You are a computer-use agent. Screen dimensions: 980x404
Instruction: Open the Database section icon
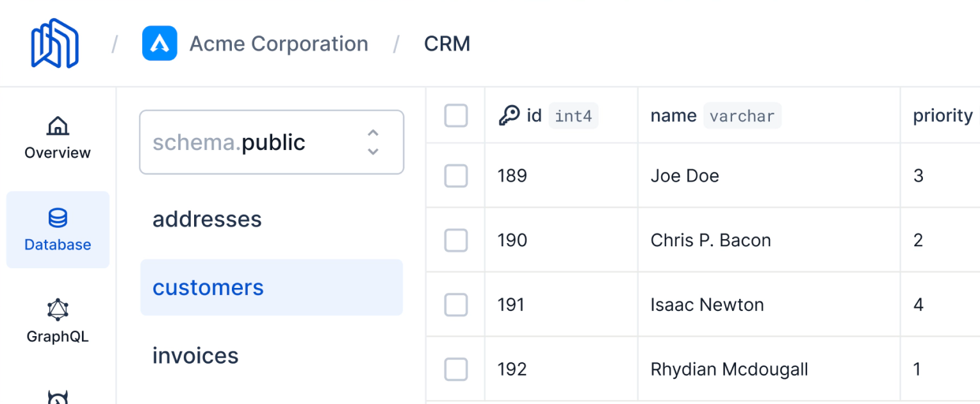pos(58,218)
